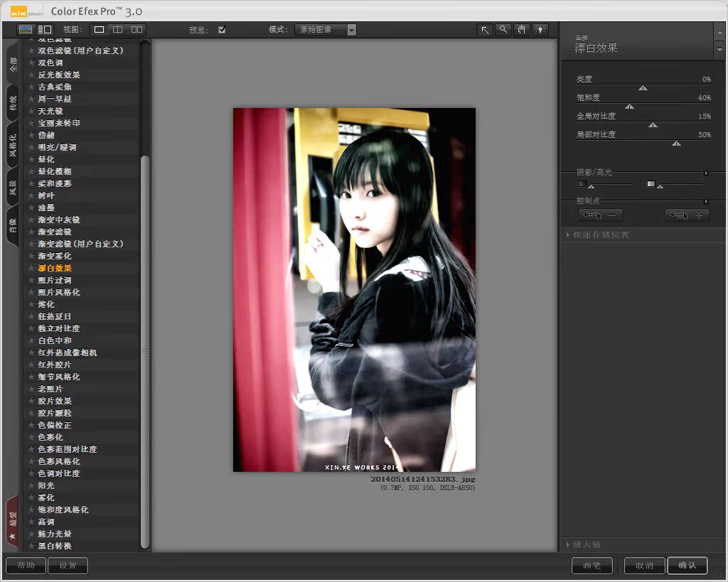Toggle favorite star for 油墨 filter
The height and width of the screenshot is (582, 728).
pyautogui.click(x=31, y=208)
